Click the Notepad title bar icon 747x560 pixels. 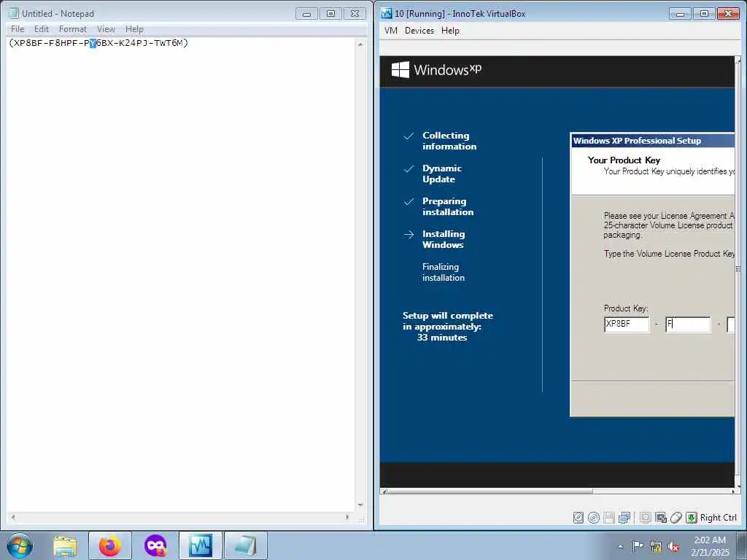click(x=14, y=13)
